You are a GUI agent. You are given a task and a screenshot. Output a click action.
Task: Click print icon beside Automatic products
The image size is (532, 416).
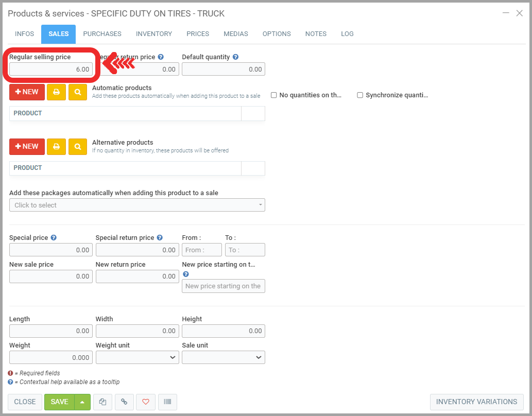coord(56,92)
